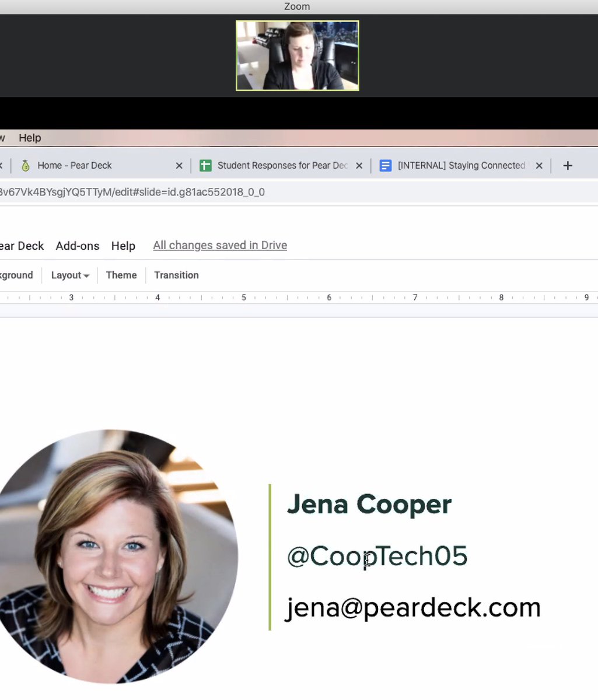Close the Student Responses tab

(x=359, y=166)
